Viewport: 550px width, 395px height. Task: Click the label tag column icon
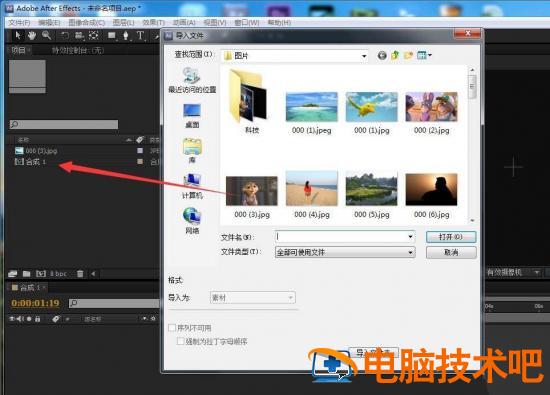coord(140,140)
